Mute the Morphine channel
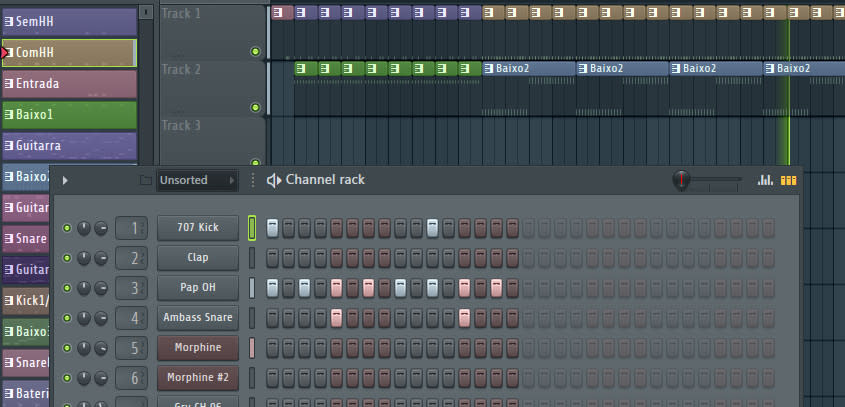This screenshot has height=407, width=845. 67,348
